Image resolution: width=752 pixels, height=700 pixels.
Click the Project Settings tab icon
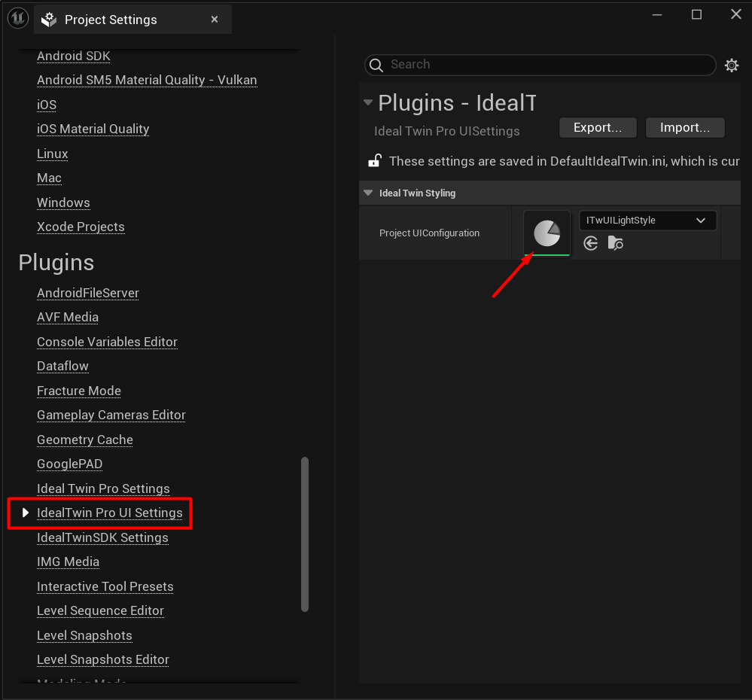point(50,20)
